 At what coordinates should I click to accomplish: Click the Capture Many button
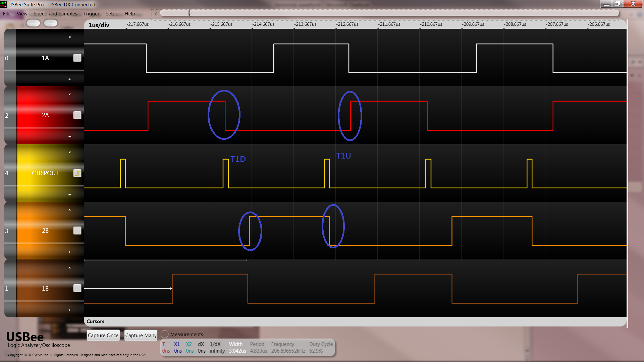pyautogui.click(x=141, y=336)
